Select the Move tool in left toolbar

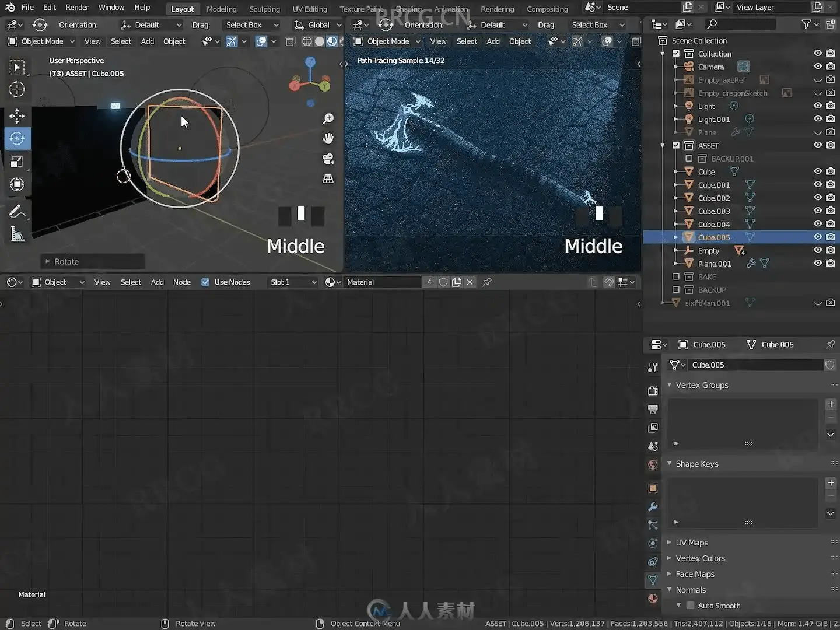pos(17,116)
